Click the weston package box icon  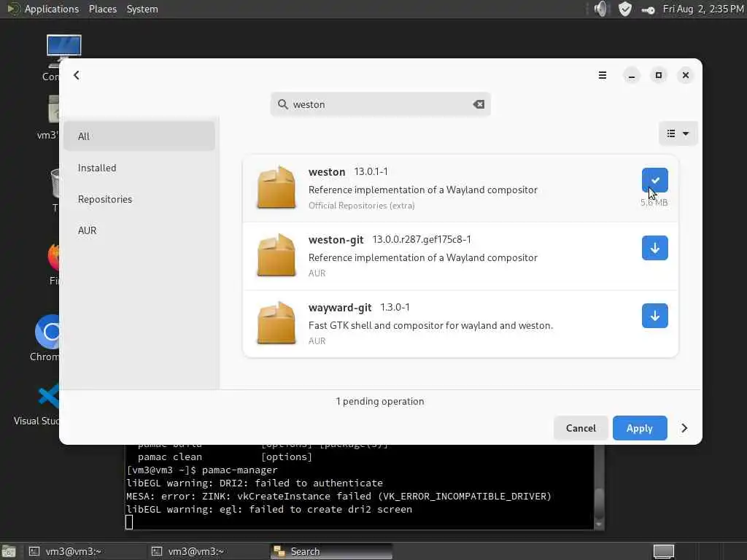[276, 187]
